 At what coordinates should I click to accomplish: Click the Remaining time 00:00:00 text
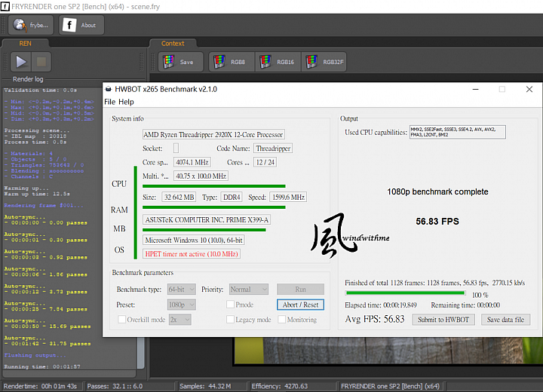[465, 305]
